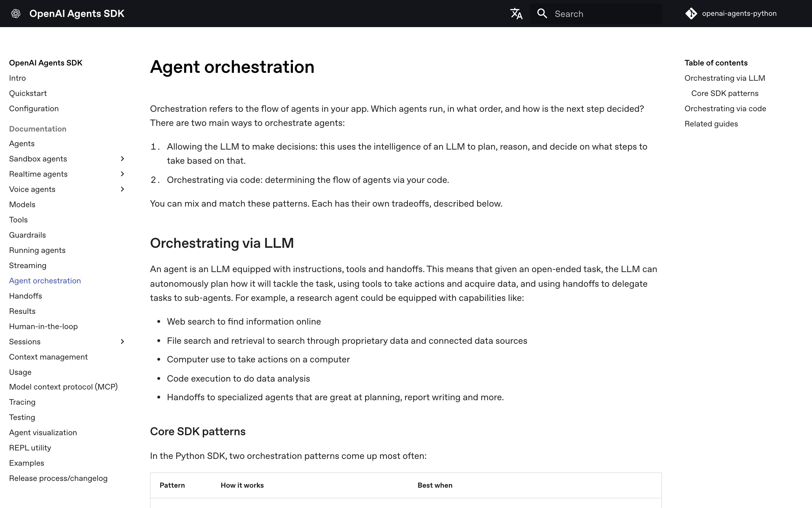812x508 pixels.
Task: Click the OpenAI logo icon in header
Action: pyautogui.click(x=16, y=14)
